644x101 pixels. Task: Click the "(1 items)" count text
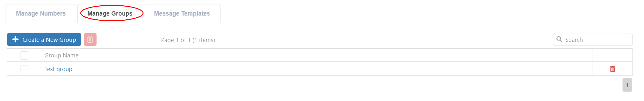pos(204,40)
